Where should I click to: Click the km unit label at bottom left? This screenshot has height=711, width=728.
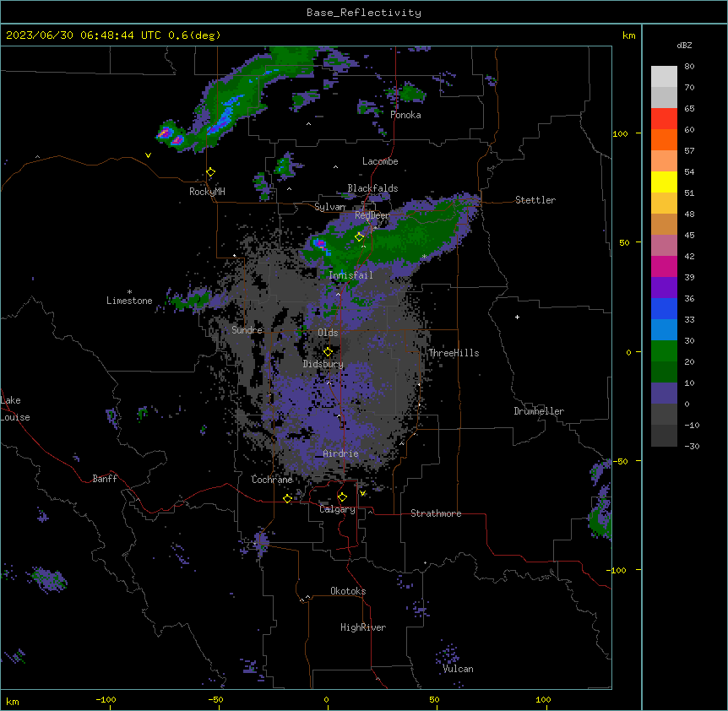pyautogui.click(x=13, y=702)
